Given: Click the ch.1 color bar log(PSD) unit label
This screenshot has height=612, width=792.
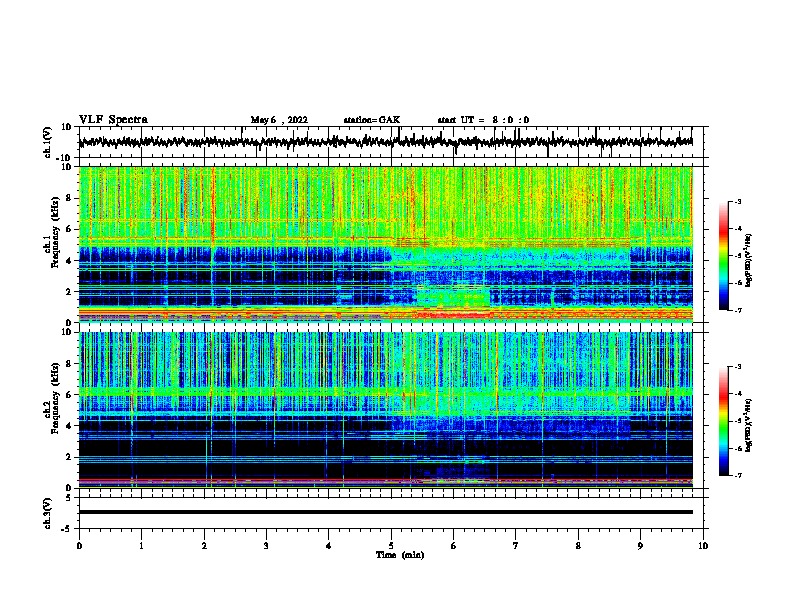Looking at the screenshot, I should tap(749, 260).
